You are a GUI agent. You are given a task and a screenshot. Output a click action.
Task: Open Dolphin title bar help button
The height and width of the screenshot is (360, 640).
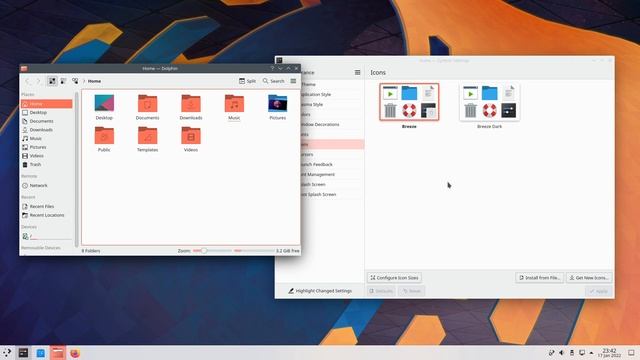[x=272, y=69]
